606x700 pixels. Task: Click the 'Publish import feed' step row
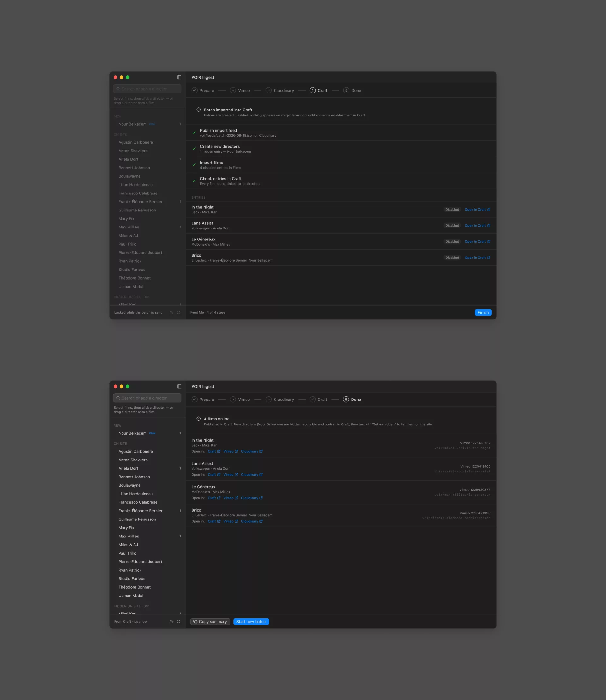[x=341, y=133]
